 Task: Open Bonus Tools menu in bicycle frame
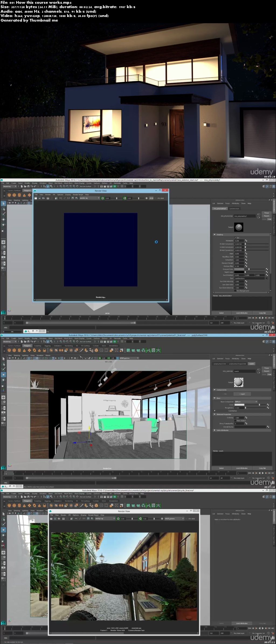[x=133, y=493]
